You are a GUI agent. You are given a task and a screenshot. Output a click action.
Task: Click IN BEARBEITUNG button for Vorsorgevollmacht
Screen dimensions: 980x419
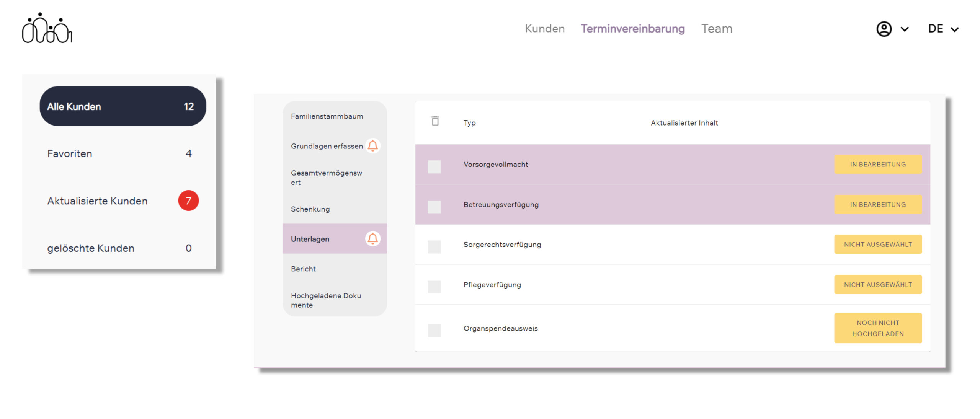coord(877,164)
